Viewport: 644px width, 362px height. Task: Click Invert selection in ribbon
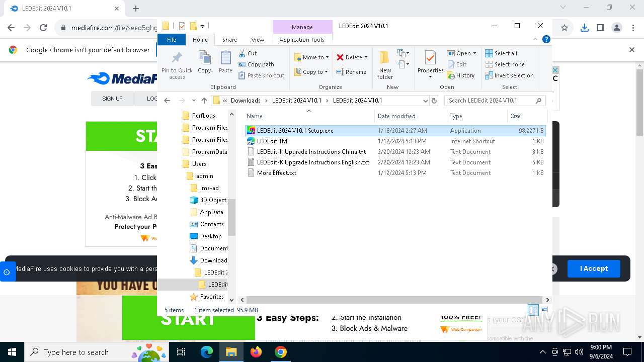coord(509,75)
